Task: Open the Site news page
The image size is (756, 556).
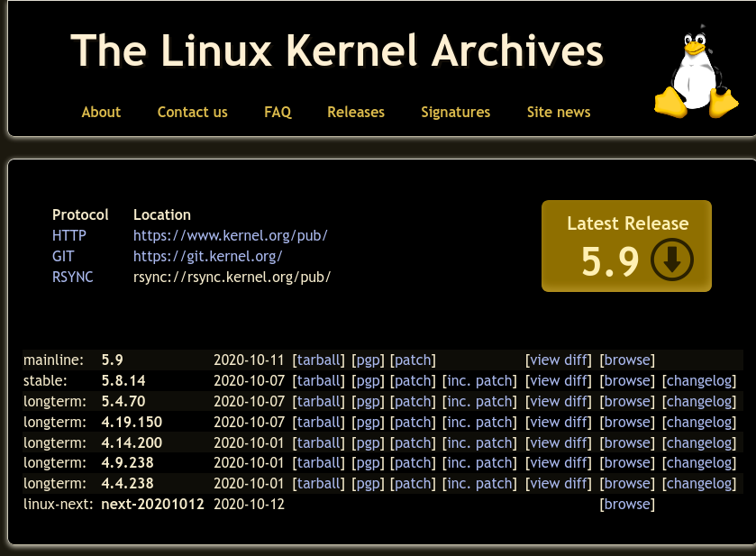Action: 559,112
